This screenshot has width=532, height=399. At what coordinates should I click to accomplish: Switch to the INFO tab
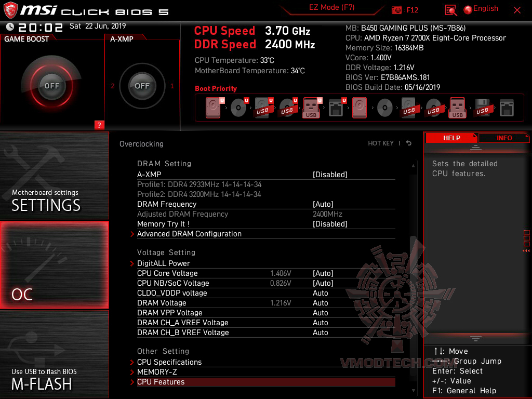point(503,138)
